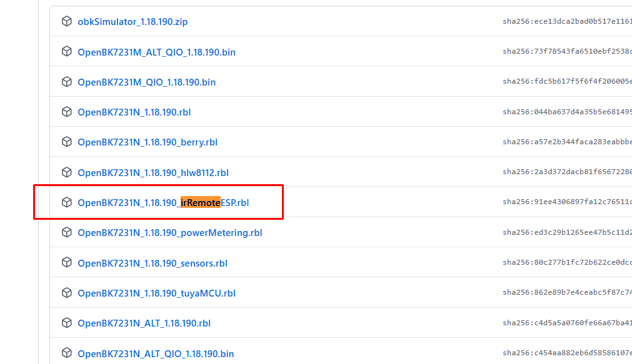Download OpenBK7231M_QIO_1.18.190.bin
632x364 pixels.
(147, 82)
